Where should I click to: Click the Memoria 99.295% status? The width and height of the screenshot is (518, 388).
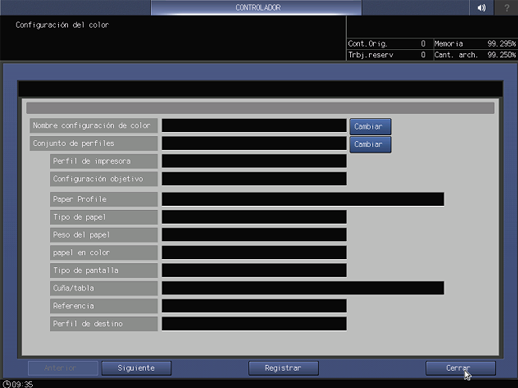click(x=475, y=44)
